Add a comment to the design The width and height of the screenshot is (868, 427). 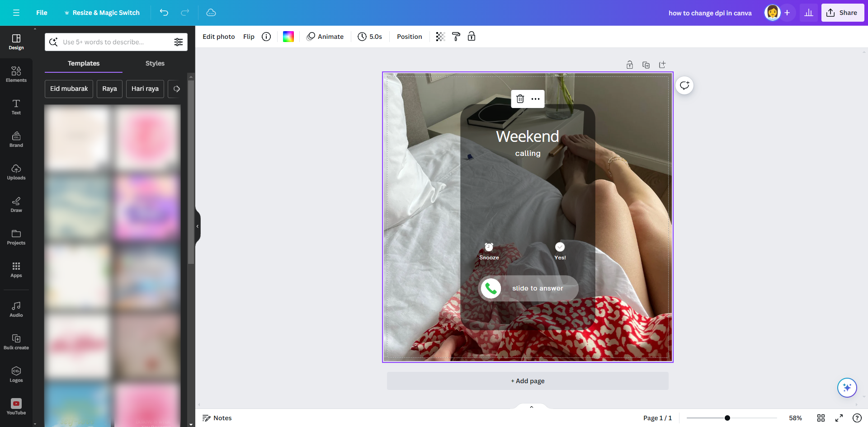point(684,85)
